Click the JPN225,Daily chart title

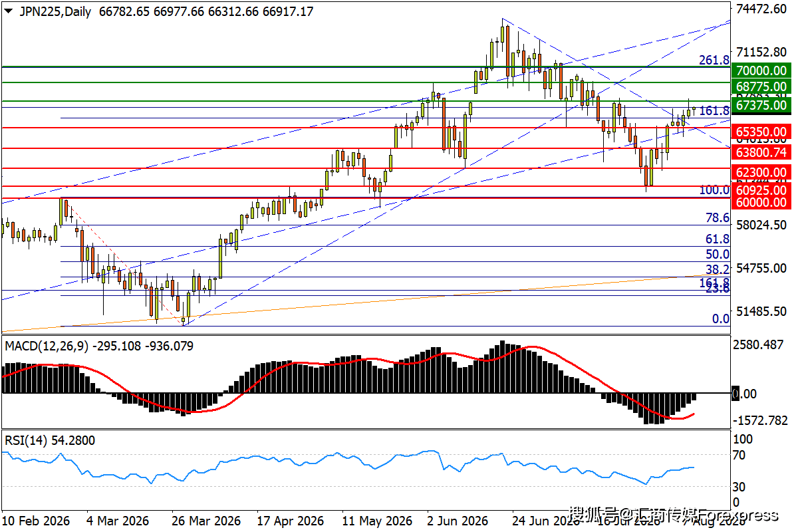[x=56, y=12]
